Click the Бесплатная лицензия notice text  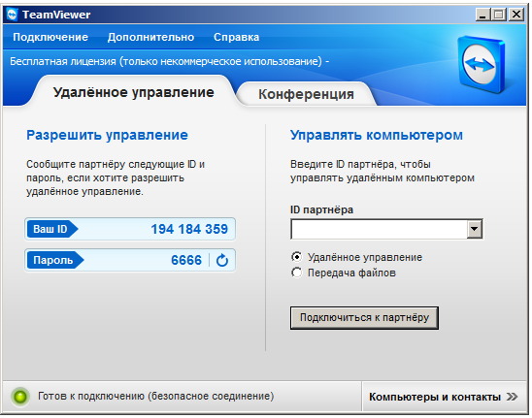169,61
